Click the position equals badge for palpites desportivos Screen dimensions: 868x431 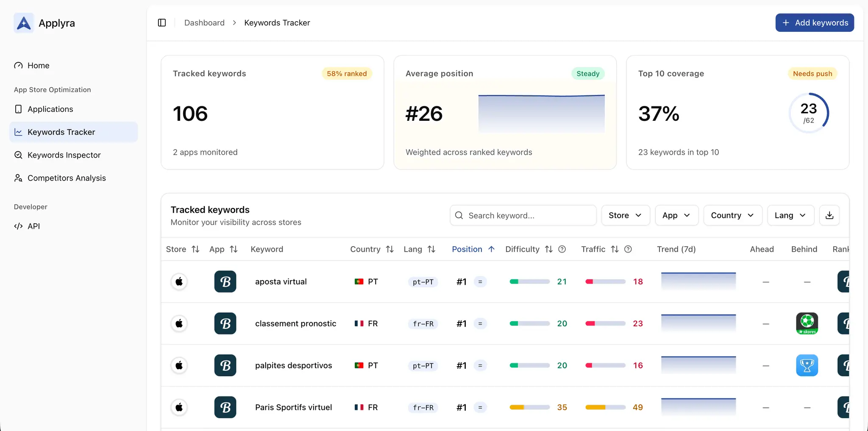click(x=480, y=366)
